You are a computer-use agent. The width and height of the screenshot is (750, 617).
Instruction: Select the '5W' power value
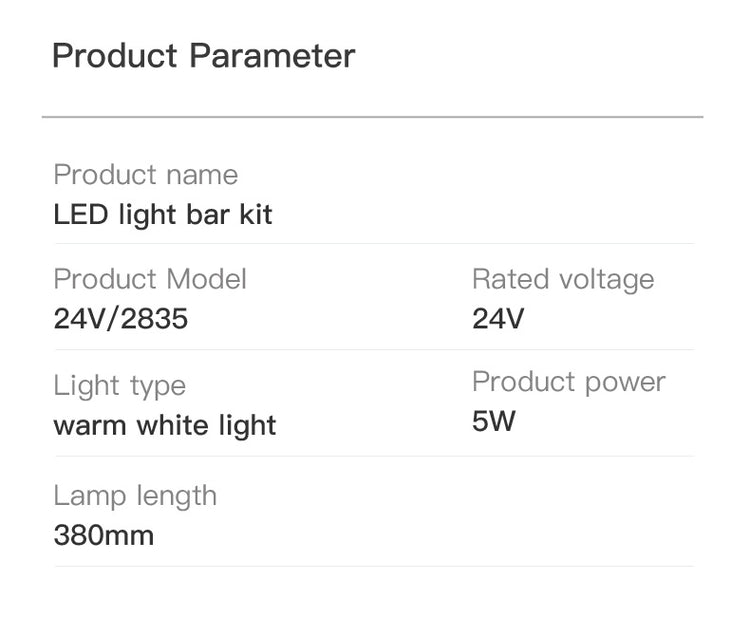point(493,421)
